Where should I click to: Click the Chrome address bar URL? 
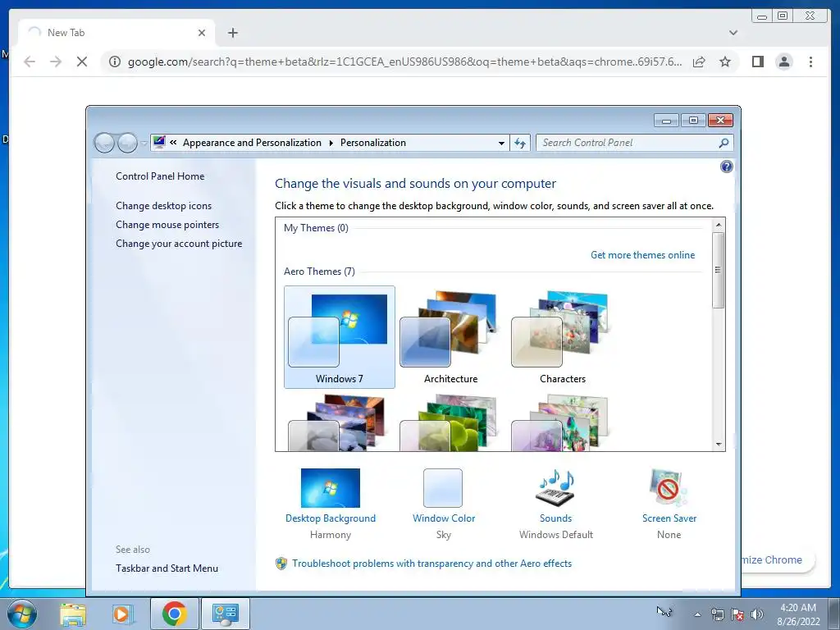pyautogui.click(x=404, y=62)
